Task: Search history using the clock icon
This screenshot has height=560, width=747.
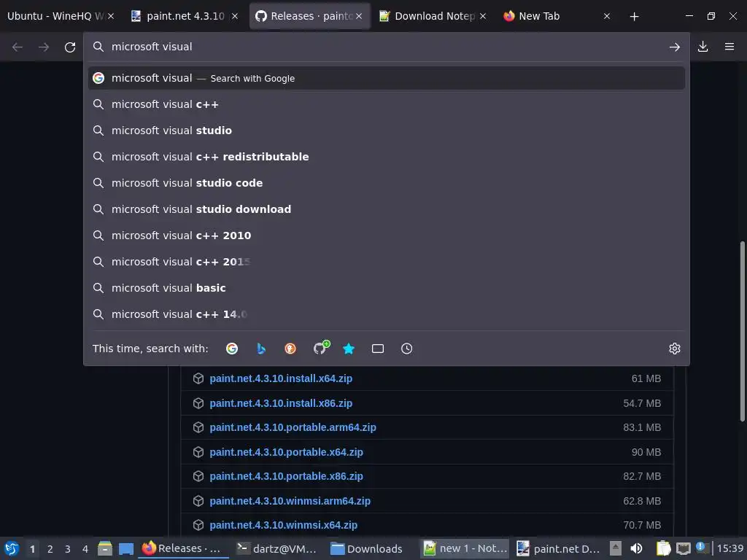Action: pos(407,349)
